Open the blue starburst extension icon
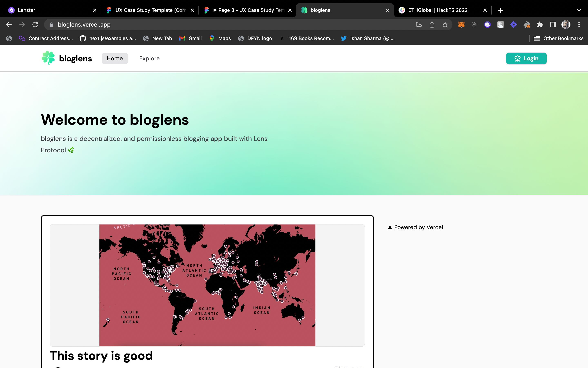This screenshot has height=368, width=588. coord(513,25)
